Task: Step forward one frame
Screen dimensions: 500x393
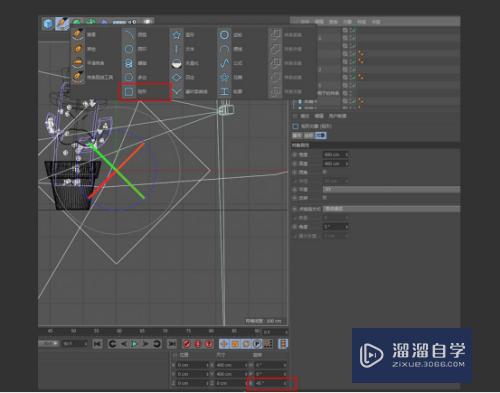Action: [146, 344]
